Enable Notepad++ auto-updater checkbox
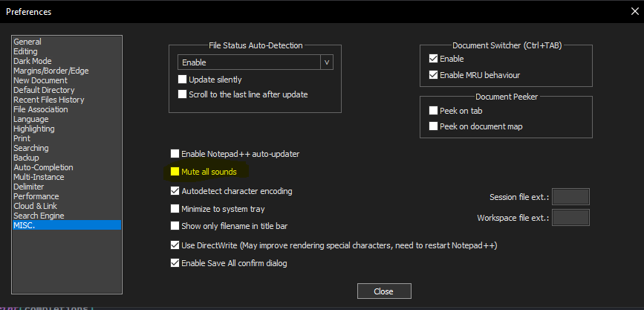 [175, 154]
